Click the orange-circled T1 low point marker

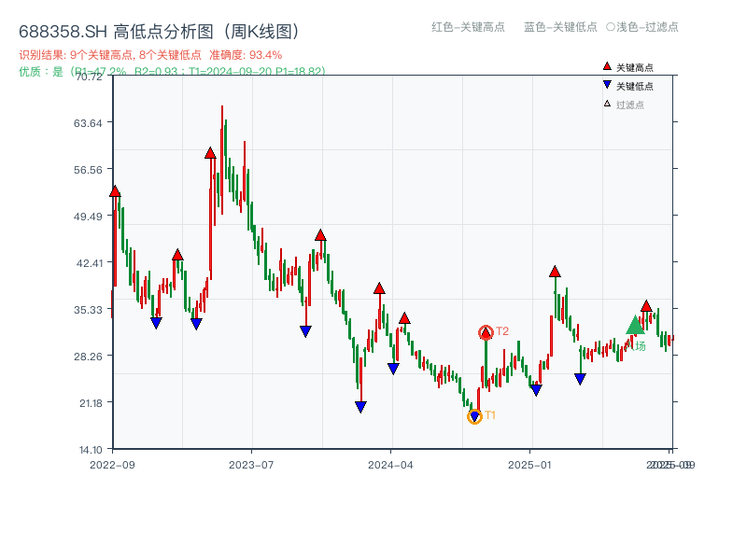point(474,415)
